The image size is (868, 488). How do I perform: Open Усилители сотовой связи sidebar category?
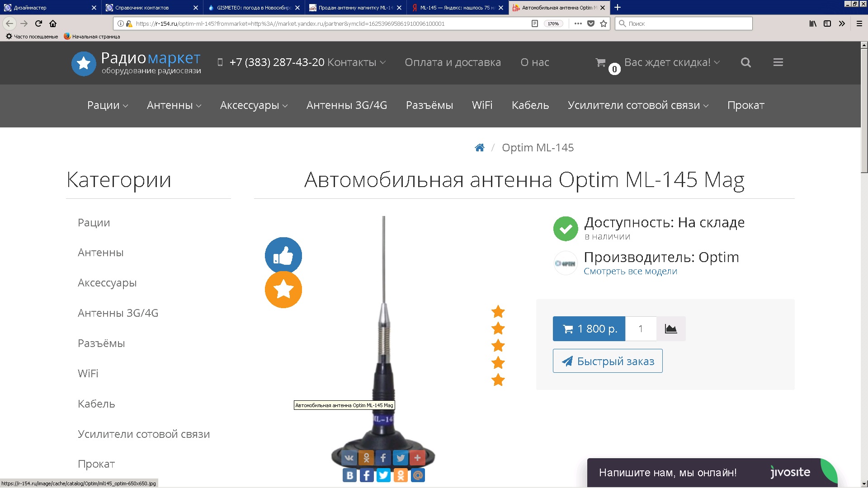pyautogui.click(x=144, y=434)
